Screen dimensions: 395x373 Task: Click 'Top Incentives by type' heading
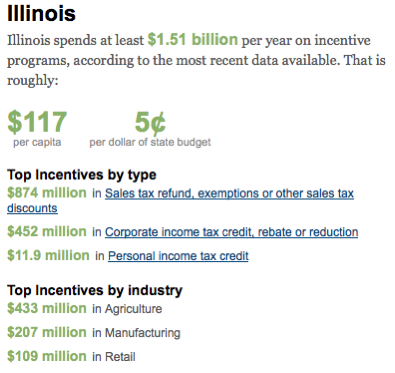[x=82, y=175]
